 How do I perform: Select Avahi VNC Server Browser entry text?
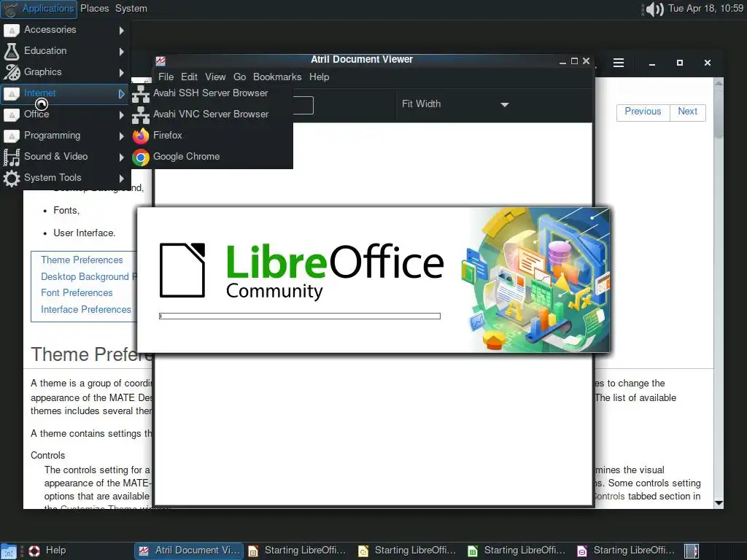tap(211, 114)
